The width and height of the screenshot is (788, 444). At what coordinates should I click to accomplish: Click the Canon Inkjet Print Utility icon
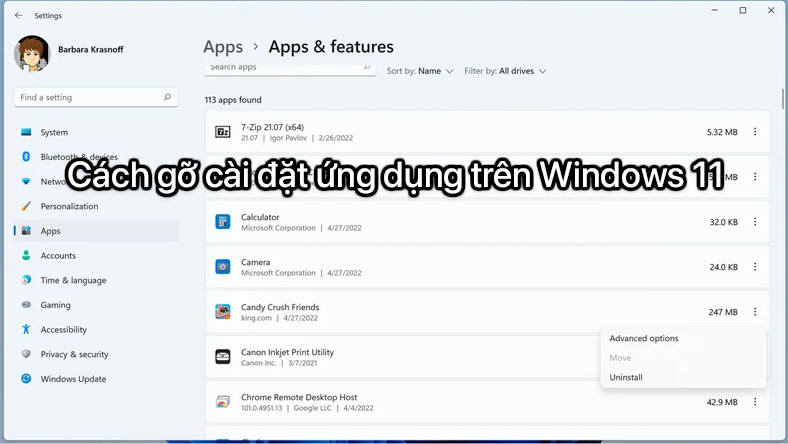tap(223, 357)
